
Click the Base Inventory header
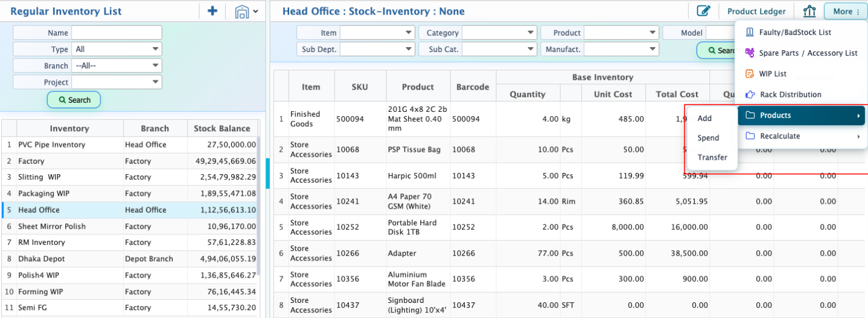click(x=602, y=77)
